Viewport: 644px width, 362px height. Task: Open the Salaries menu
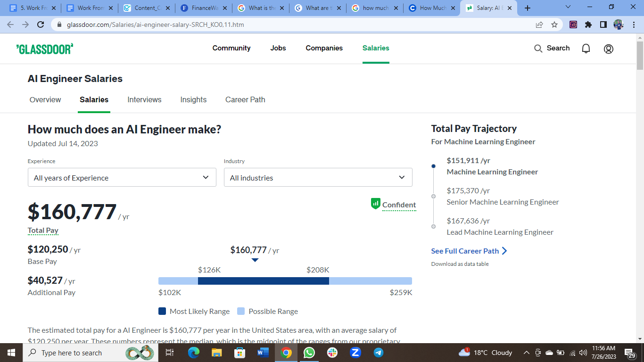[376, 48]
